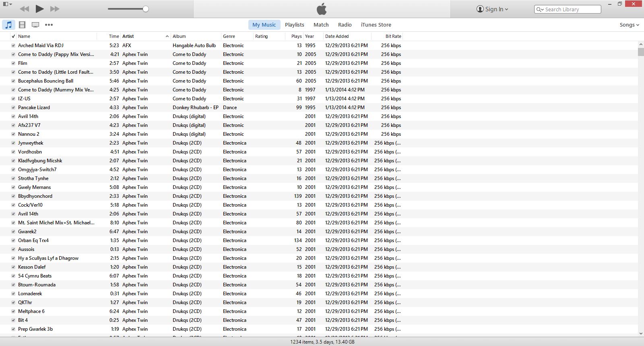This screenshot has height=346, width=644.
Task: Click the Play button
Action: tap(39, 8)
